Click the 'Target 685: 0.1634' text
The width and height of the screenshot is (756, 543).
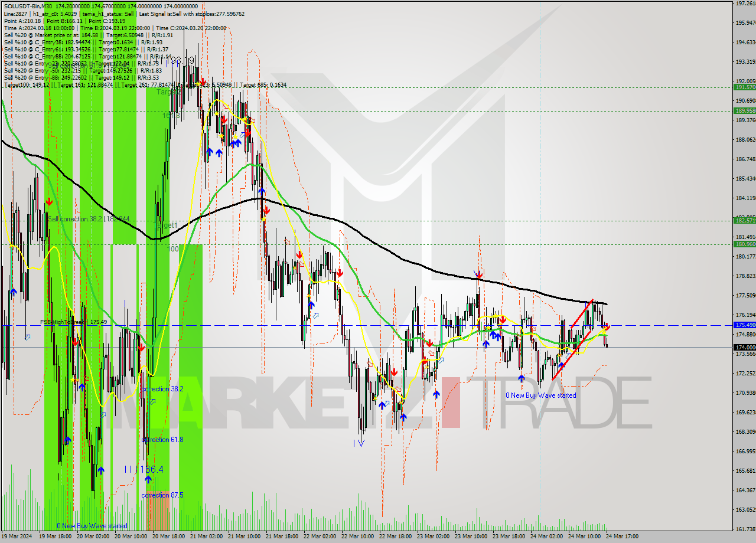point(263,84)
